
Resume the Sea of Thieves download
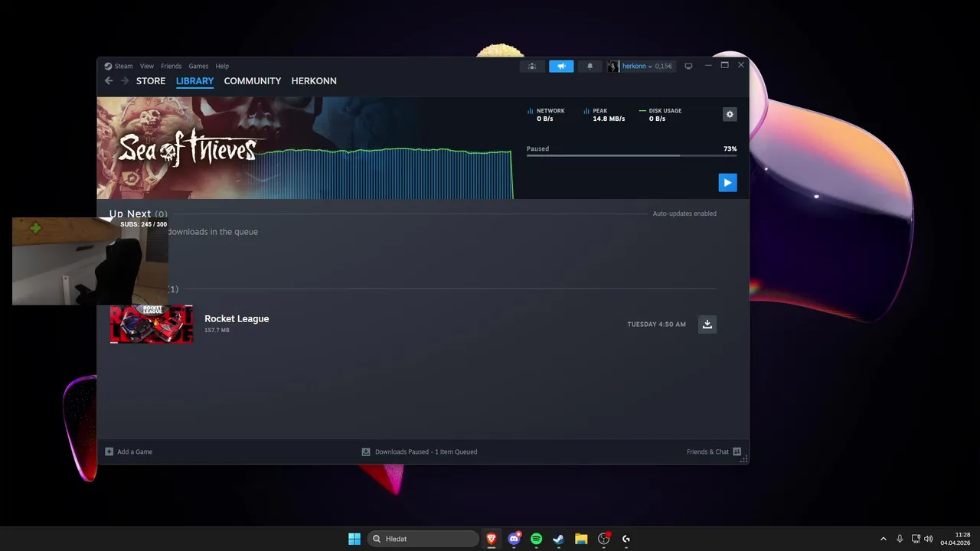coord(727,182)
